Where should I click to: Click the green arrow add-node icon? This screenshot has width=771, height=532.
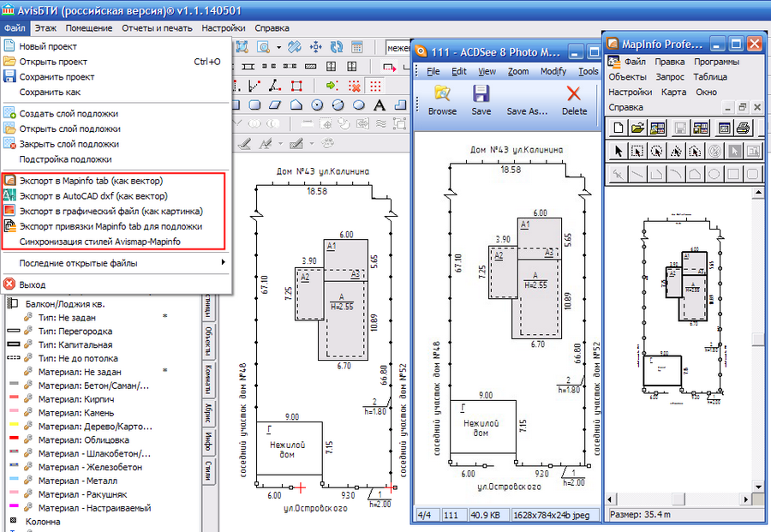[332, 86]
